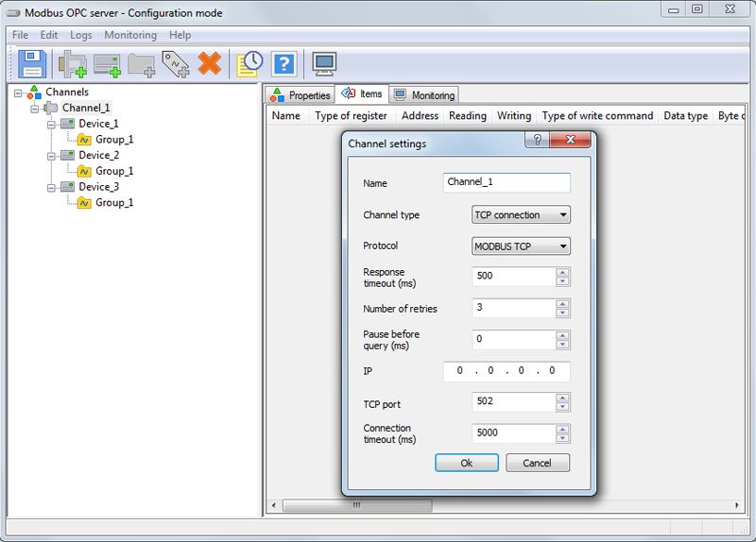Sort by Type of register column header
The image size is (756, 542).
coord(351,116)
